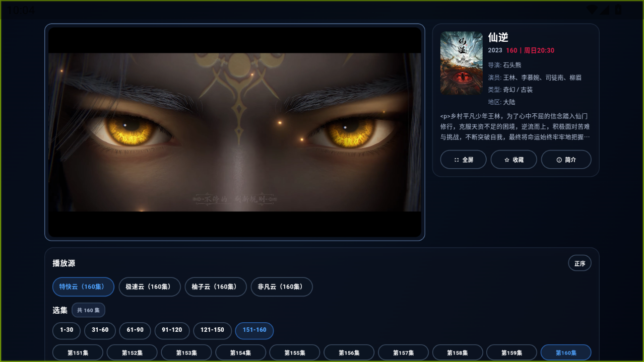Click the director name 石头熊

click(x=512, y=65)
